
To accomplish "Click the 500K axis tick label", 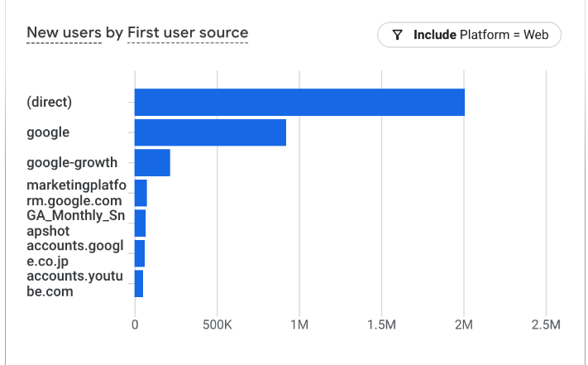I will [x=217, y=325].
